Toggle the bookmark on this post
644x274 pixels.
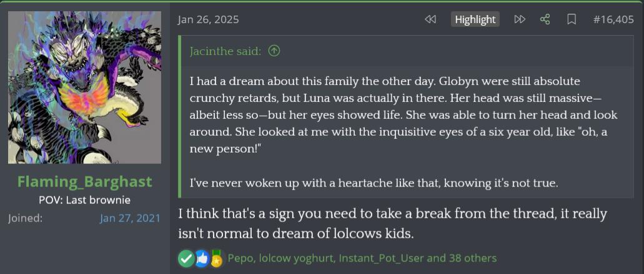[571, 19]
